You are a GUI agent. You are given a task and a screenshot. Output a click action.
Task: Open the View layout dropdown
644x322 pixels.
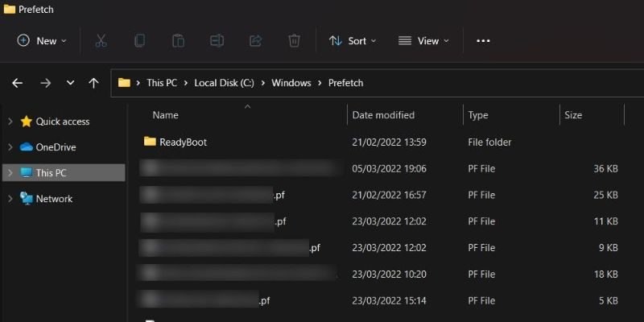pyautogui.click(x=424, y=41)
